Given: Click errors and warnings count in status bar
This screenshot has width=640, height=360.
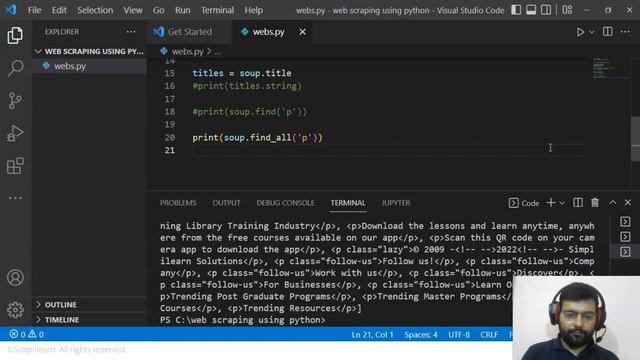Looking at the screenshot, I should [27, 334].
